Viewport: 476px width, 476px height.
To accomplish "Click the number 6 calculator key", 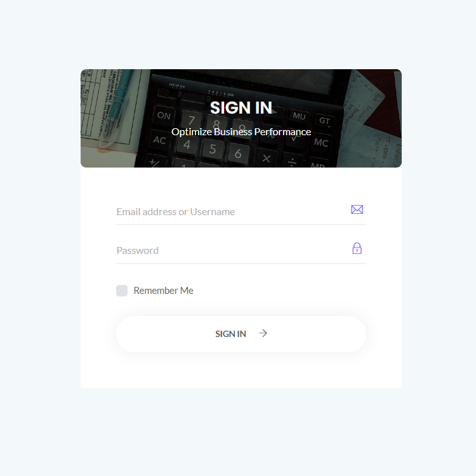I will pos(238,154).
